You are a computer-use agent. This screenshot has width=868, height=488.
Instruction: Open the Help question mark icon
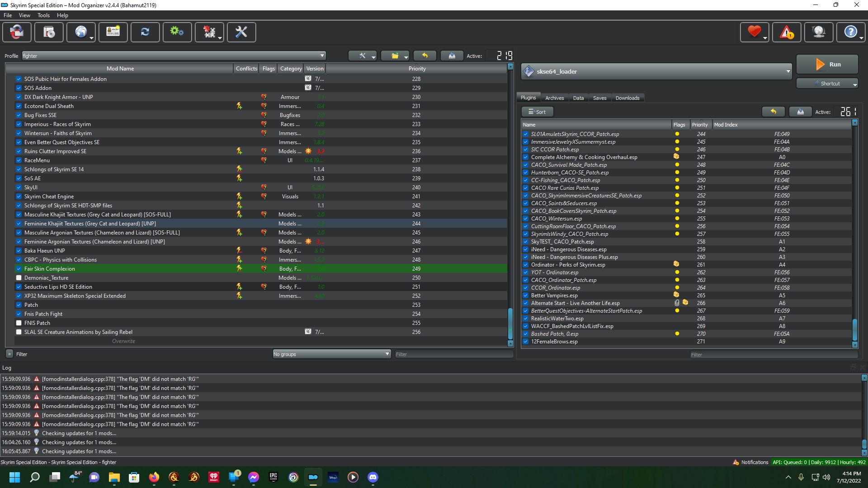[851, 33]
